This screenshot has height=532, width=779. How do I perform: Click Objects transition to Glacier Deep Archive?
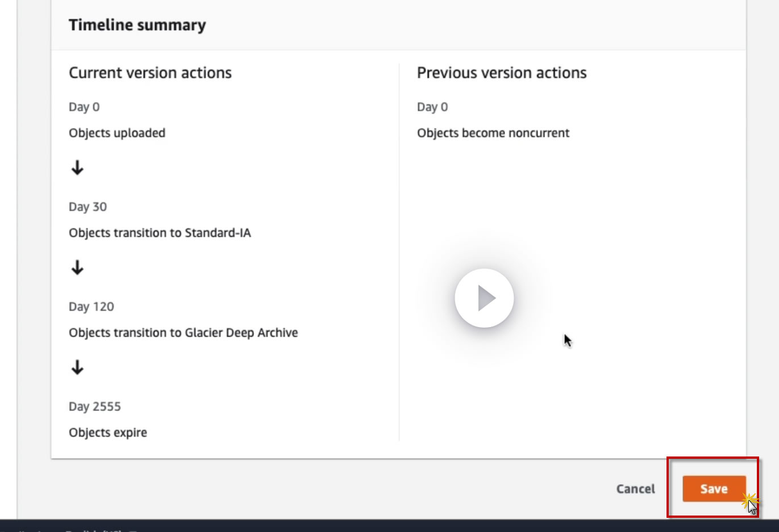(x=183, y=333)
